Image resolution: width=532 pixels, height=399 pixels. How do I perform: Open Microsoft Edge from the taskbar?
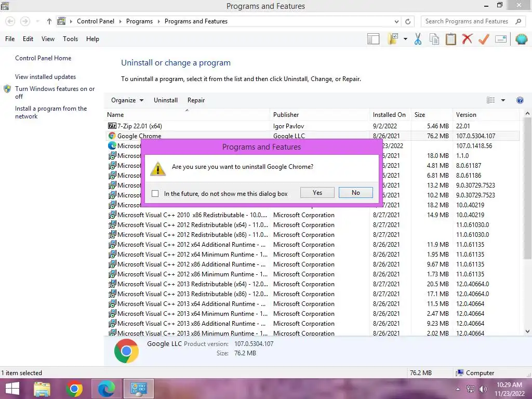coord(107,389)
